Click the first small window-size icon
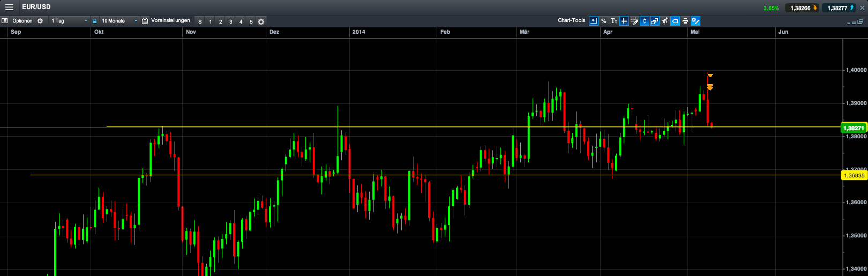Screen dimensions: 868x276 [x=849, y=23]
